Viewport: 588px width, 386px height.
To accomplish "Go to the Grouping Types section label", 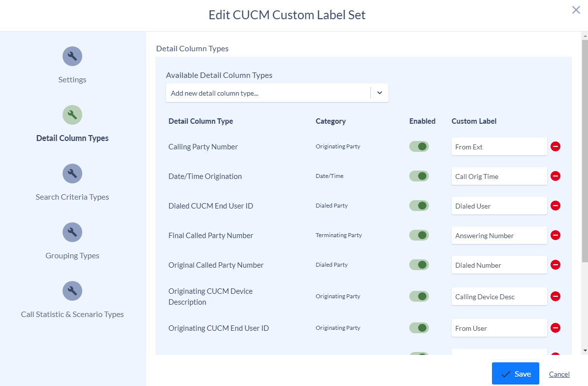I will (72, 256).
